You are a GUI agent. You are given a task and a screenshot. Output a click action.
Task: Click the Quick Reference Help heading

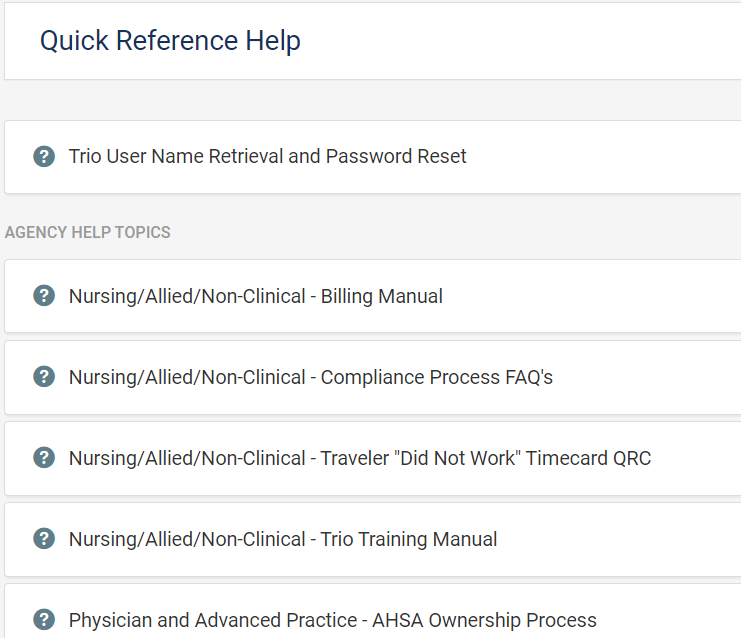pyautogui.click(x=170, y=41)
